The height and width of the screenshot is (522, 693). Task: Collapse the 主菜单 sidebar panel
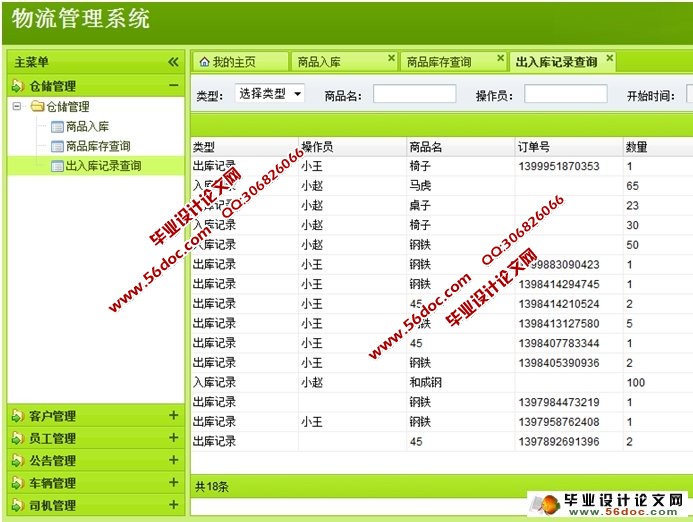173,62
